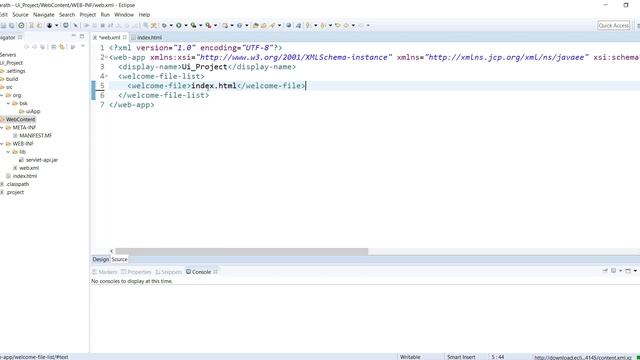Click index.html text in welcome-file line
Screen dimensions: 640x360
click(214, 86)
